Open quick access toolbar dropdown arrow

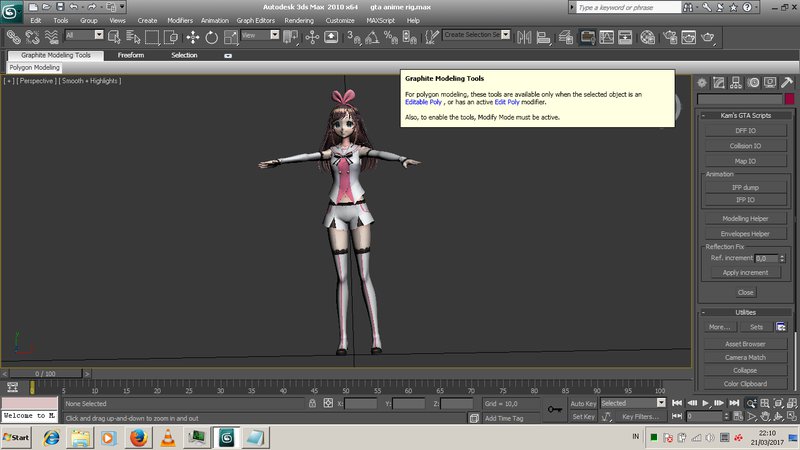click(x=122, y=7)
